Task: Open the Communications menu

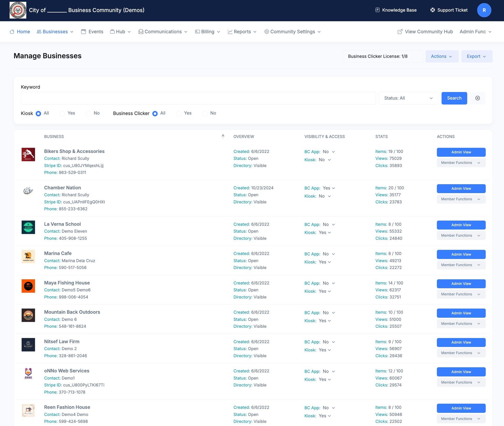Action: pyautogui.click(x=163, y=32)
